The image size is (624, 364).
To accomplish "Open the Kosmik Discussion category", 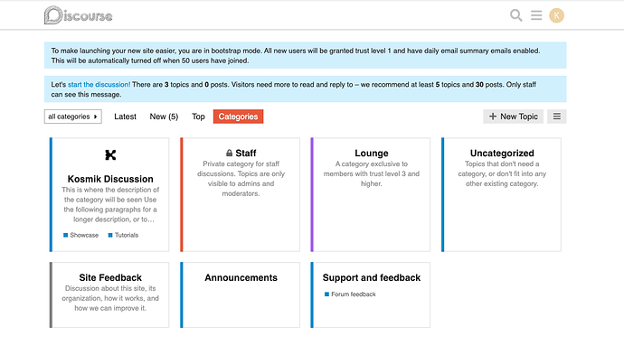I will click(110, 179).
